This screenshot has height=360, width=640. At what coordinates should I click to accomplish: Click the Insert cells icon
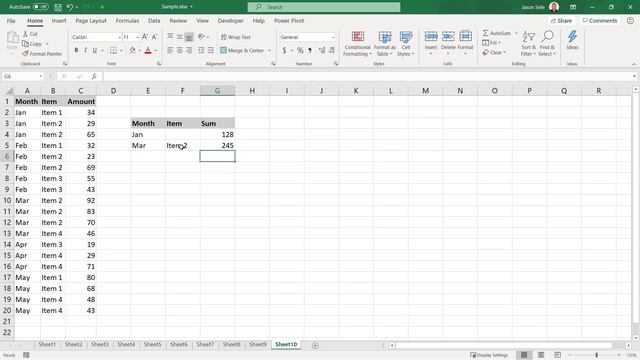pyautogui.click(x=431, y=37)
